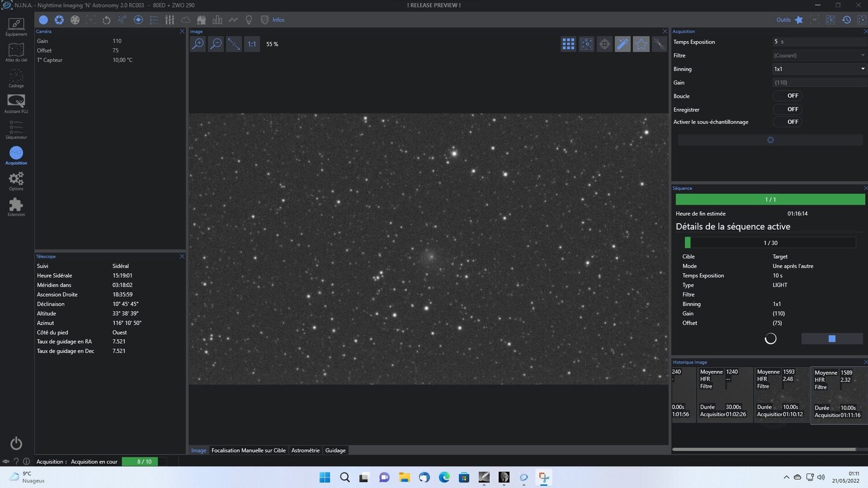The width and height of the screenshot is (868, 488).
Task: Click the light bulb icon in top toolbar
Action: click(249, 20)
